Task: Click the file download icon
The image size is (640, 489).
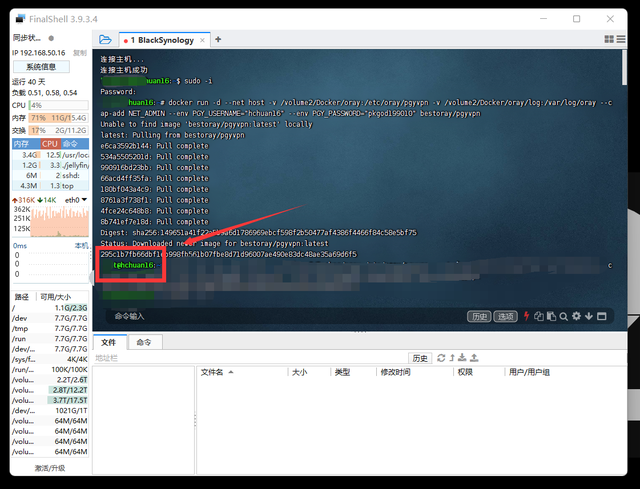Action: [x=462, y=358]
